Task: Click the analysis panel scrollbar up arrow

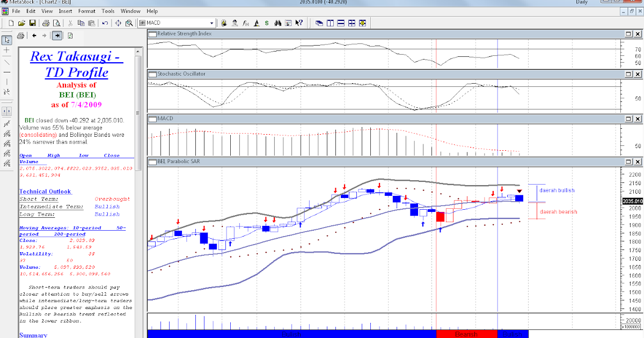Action: click(138, 51)
